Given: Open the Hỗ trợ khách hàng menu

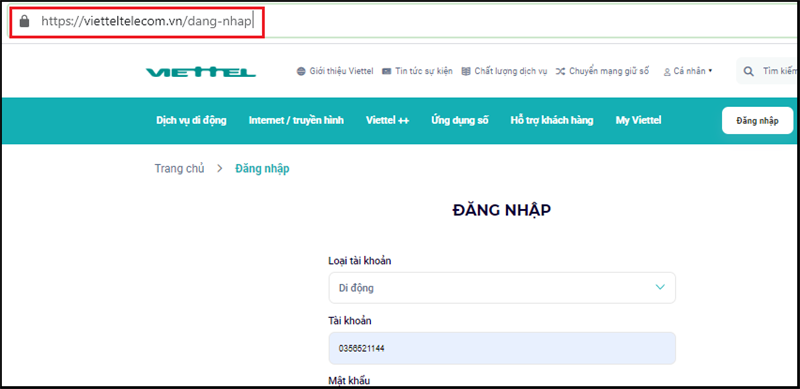Looking at the screenshot, I should point(552,120).
